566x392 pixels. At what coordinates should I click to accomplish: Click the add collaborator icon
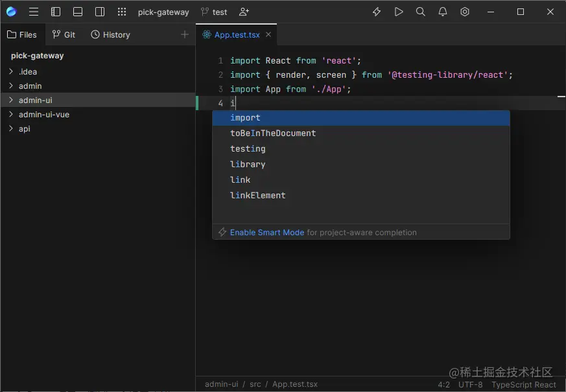point(244,12)
